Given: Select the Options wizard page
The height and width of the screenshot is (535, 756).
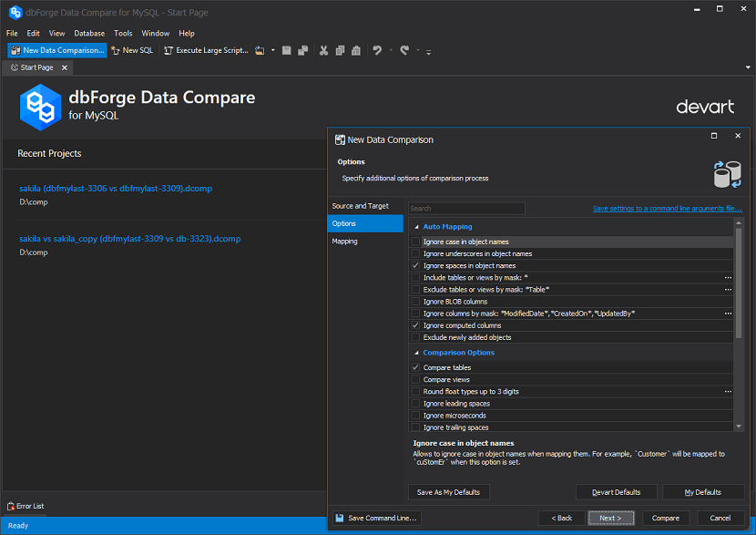Looking at the screenshot, I should click(x=365, y=224).
